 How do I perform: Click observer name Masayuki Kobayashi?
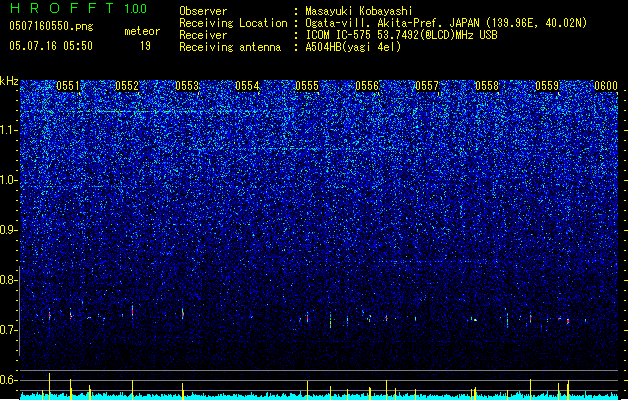pos(359,11)
